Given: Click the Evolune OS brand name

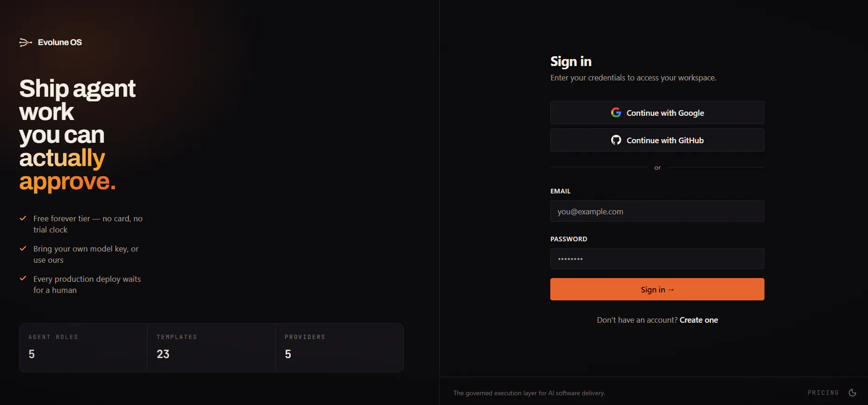Looking at the screenshot, I should pyautogui.click(x=60, y=42).
